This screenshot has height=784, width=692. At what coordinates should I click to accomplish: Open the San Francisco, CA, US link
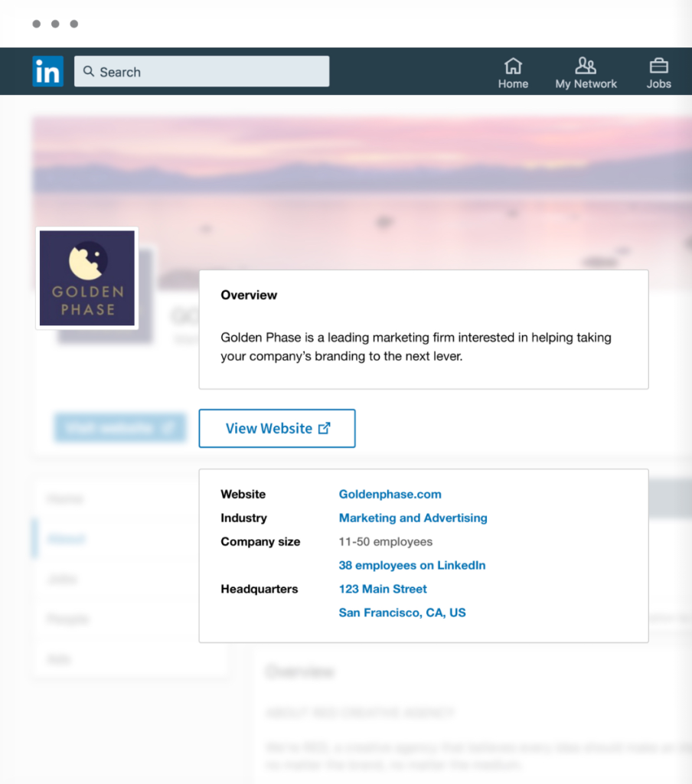[402, 613]
